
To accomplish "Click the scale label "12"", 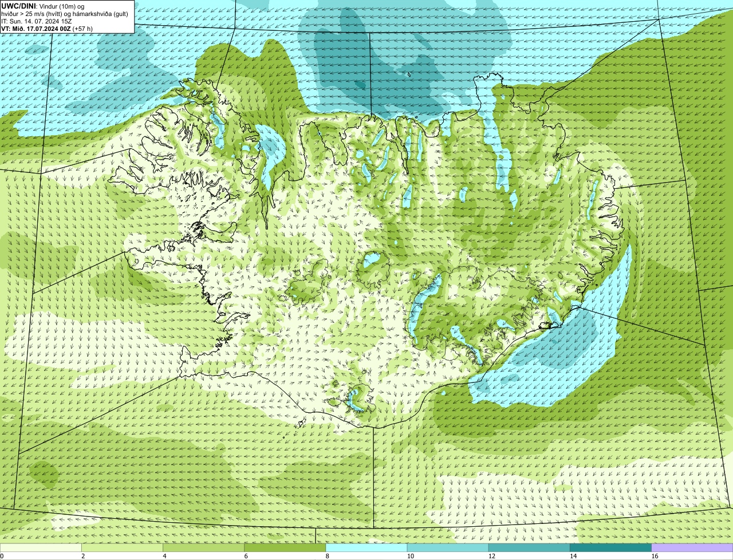I will (x=491, y=556).
